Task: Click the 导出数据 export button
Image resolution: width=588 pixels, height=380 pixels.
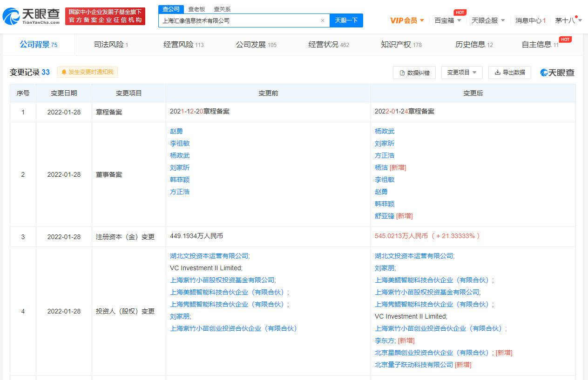Action: (x=510, y=73)
